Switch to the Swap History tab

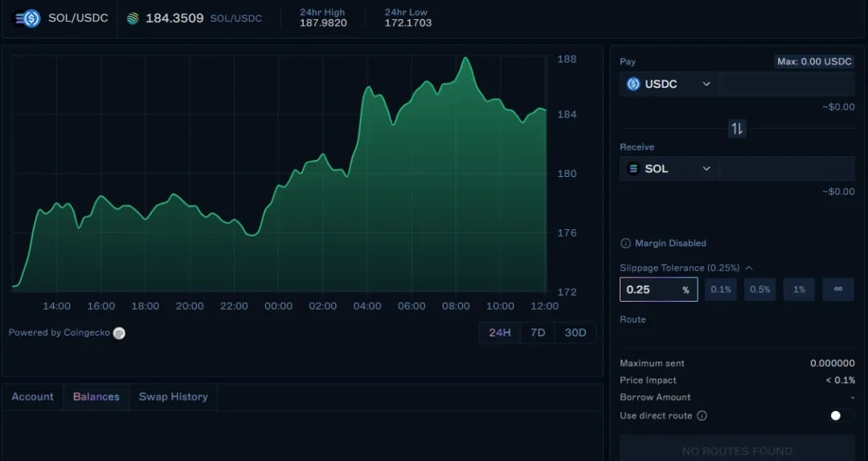click(174, 397)
